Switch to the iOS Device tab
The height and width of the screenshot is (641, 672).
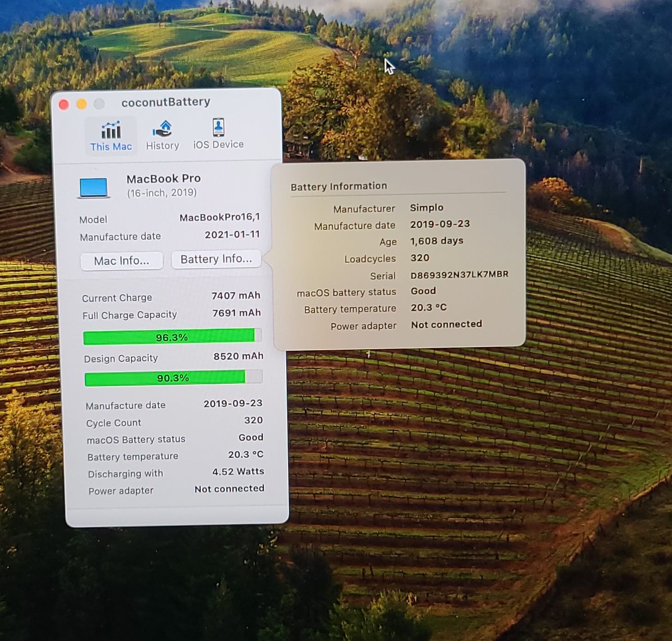pos(218,134)
